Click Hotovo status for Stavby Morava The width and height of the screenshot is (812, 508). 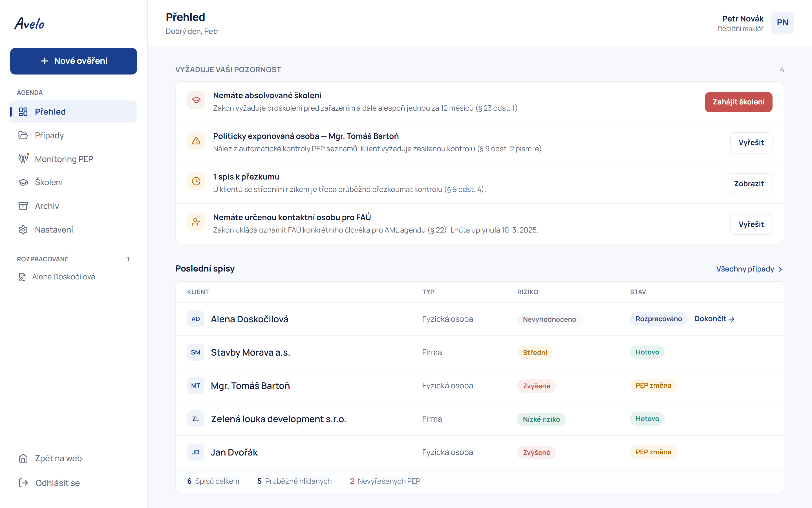(647, 352)
